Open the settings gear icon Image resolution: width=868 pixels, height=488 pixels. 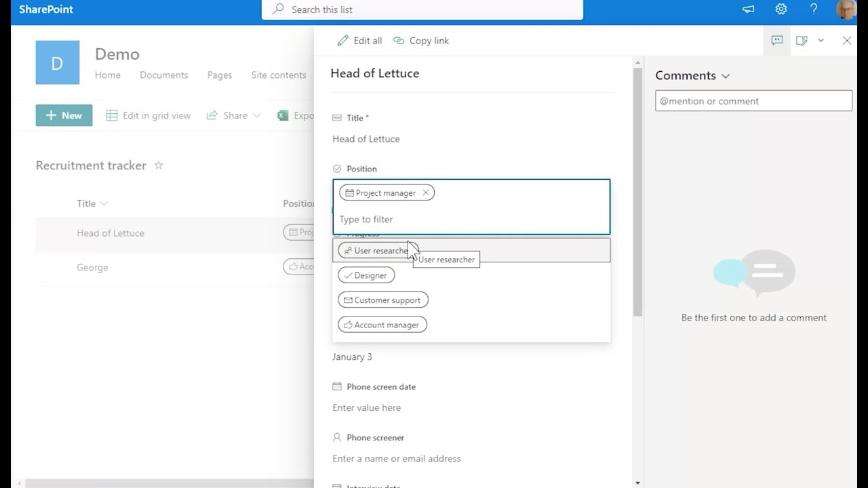coord(781,9)
